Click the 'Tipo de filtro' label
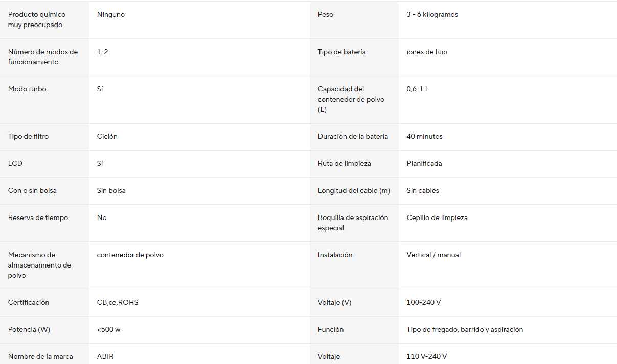The image size is (617, 364). [29, 136]
